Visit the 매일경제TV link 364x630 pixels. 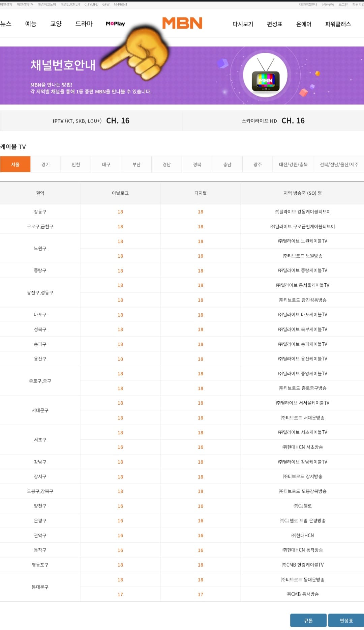[25, 4]
